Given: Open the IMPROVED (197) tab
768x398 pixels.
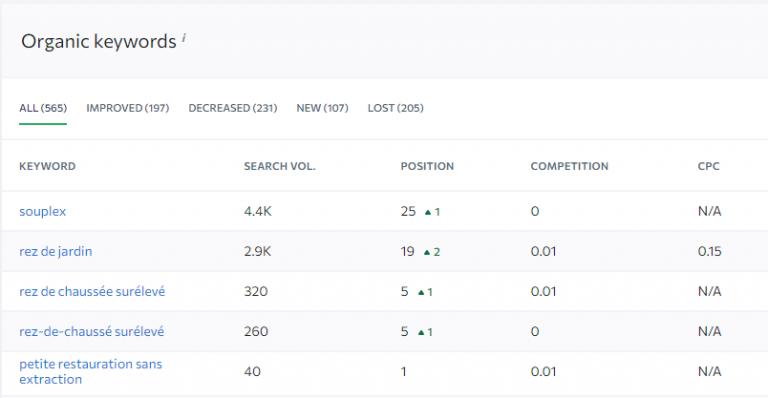Looking at the screenshot, I should (x=128, y=108).
